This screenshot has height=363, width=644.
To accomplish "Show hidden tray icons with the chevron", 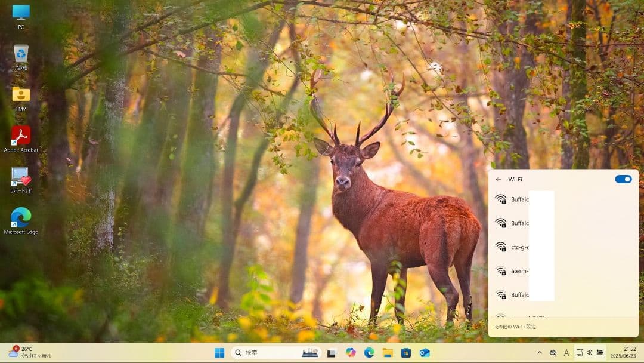I will [x=539, y=352].
